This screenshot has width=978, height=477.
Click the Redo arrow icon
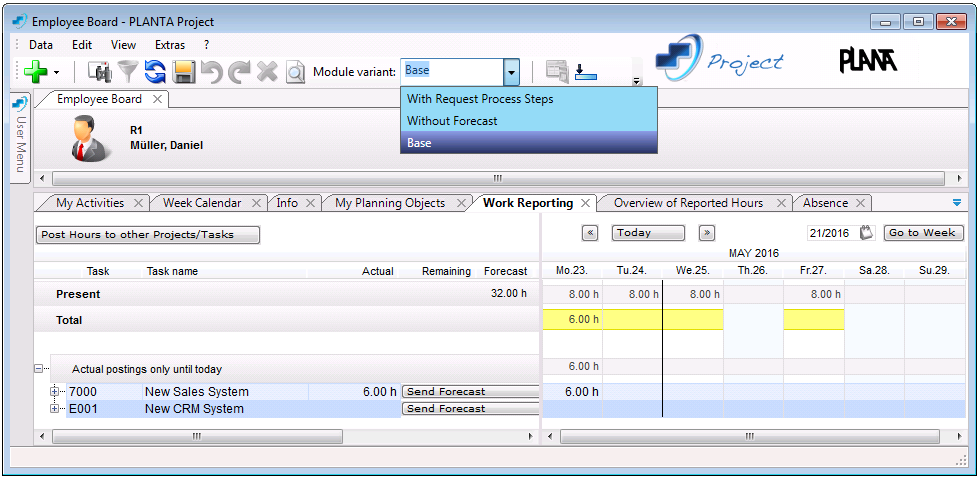coord(239,72)
